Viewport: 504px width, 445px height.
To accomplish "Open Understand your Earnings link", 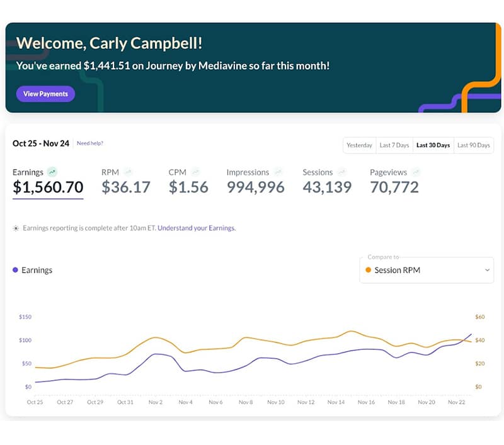I will (x=197, y=228).
